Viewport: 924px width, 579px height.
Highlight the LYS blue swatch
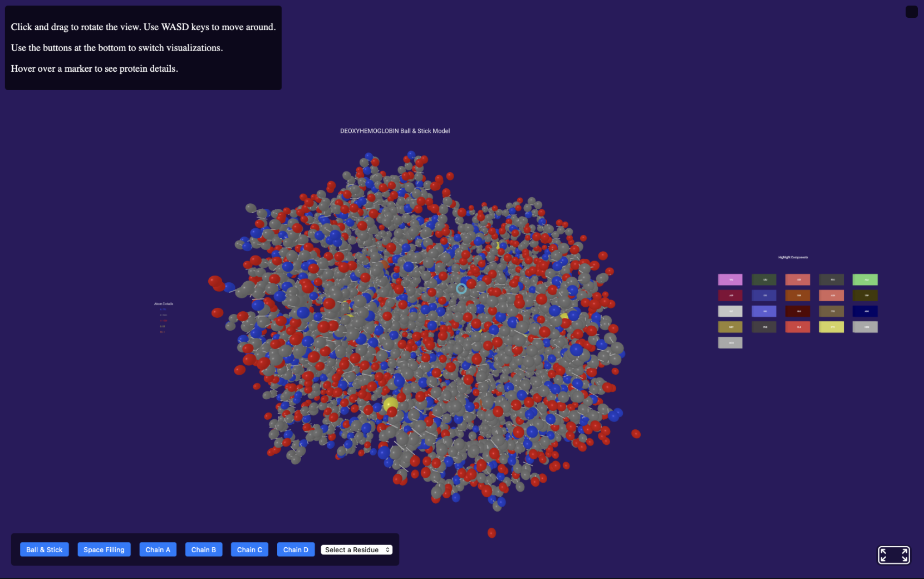[764, 295]
